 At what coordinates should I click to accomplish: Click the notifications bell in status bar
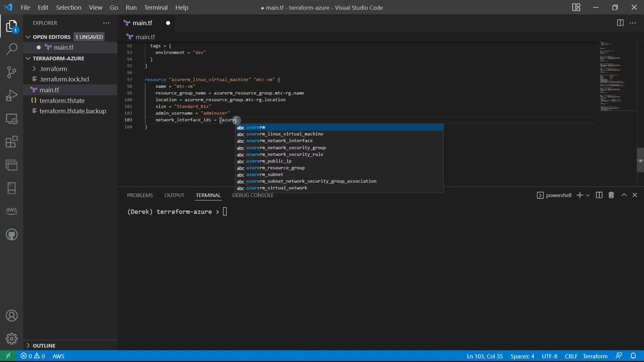633,356
